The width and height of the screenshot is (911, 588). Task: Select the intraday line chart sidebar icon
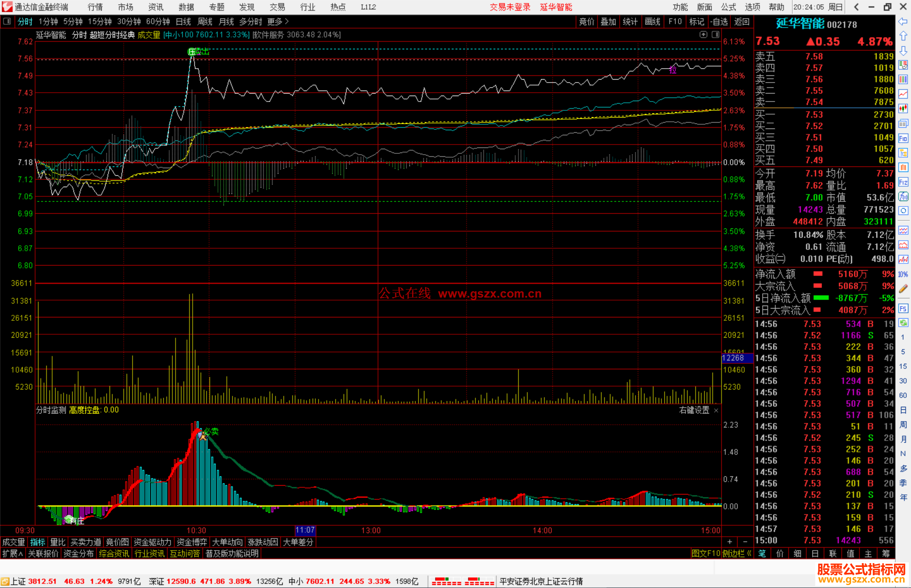click(903, 94)
